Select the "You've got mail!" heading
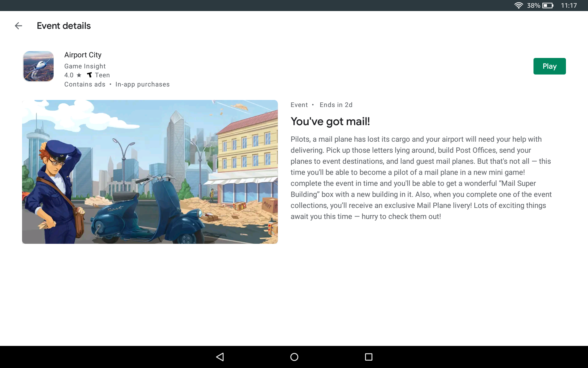Image resolution: width=588 pixels, height=368 pixels. 330,121
